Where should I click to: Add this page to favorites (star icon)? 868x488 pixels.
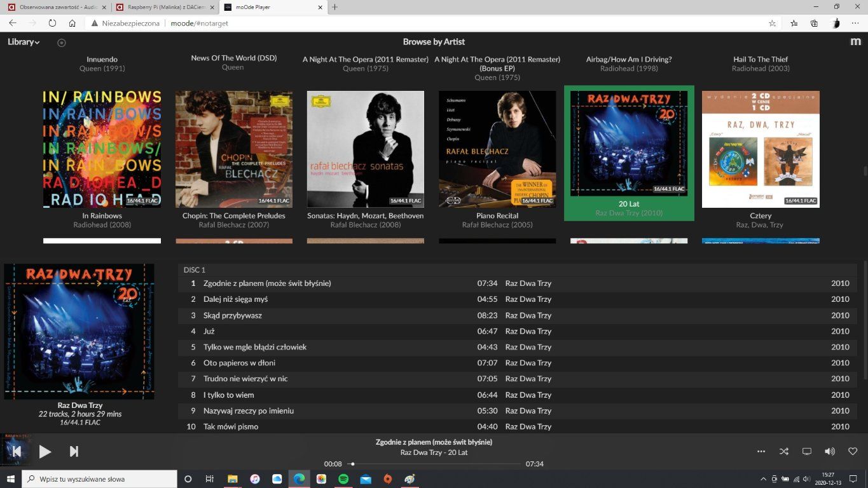[x=772, y=23]
